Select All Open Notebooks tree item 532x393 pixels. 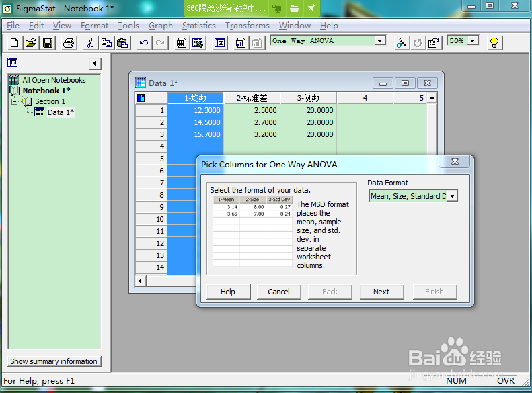[54, 80]
